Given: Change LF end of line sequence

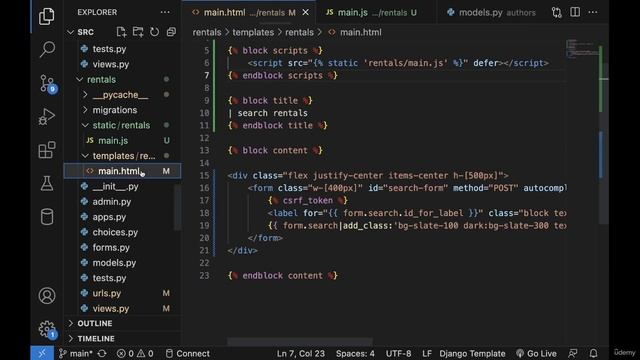Looking at the screenshot, I should point(427,353).
